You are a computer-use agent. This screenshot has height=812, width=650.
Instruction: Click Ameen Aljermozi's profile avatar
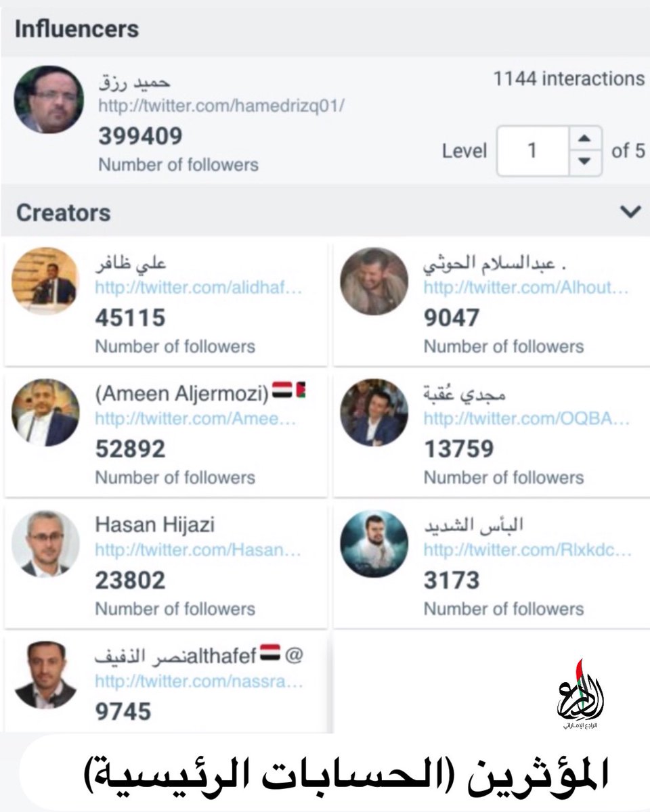tap(45, 412)
